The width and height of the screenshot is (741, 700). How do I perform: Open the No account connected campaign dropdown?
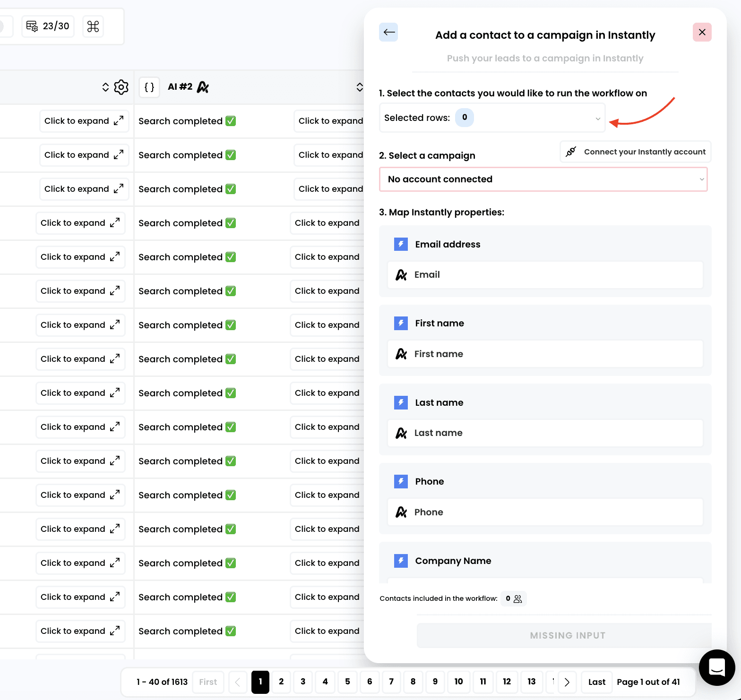(x=543, y=179)
